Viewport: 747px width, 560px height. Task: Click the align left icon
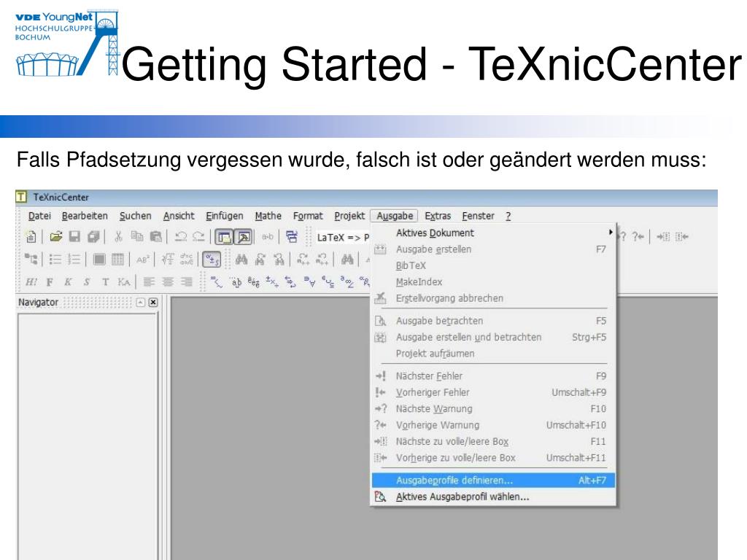point(149,282)
